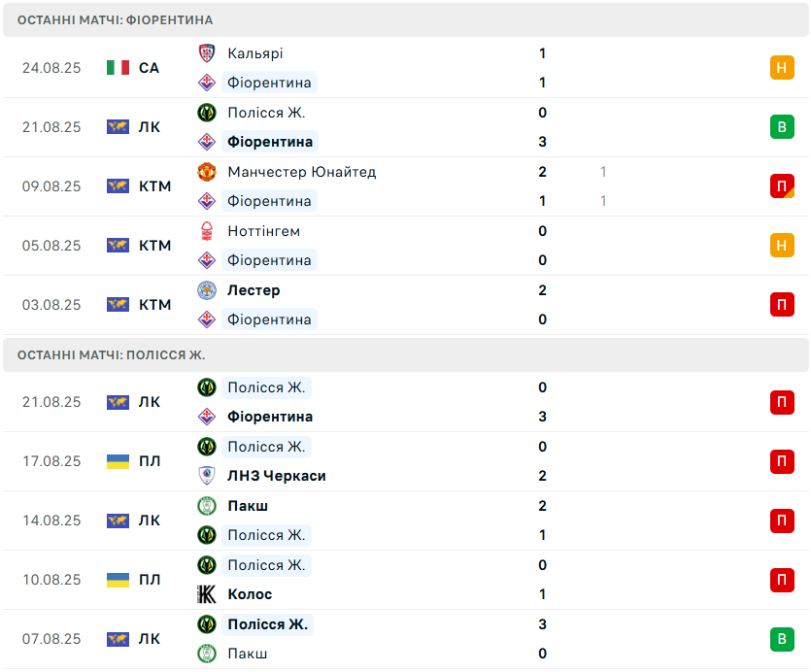Click the red loss badge for Leicester match
This screenshot has height=672, width=811.
coord(782,305)
